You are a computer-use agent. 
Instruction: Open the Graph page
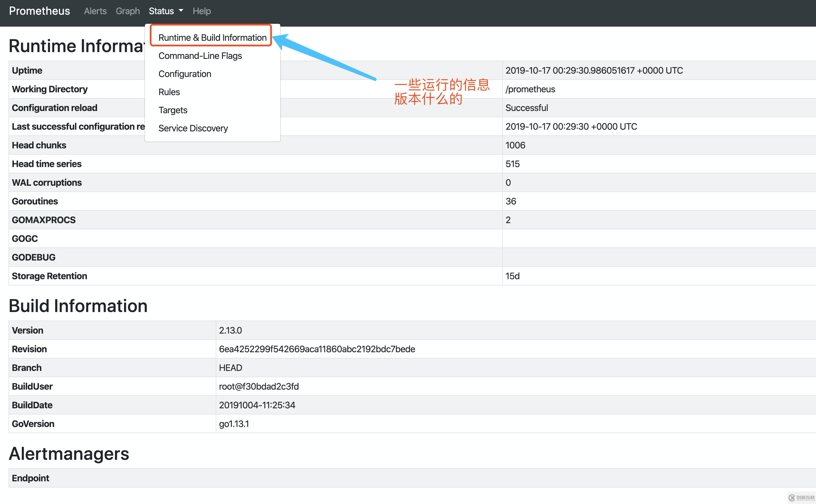pyautogui.click(x=128, y=11)
